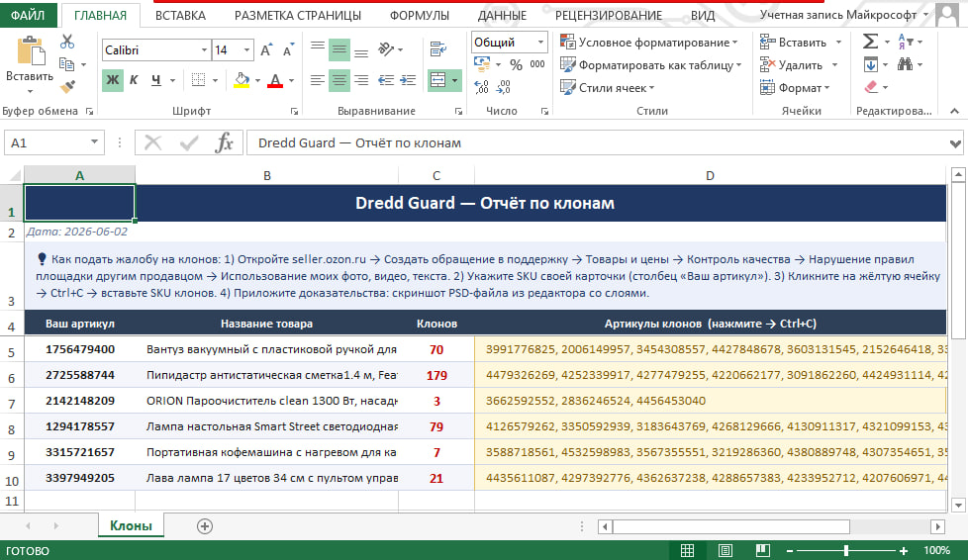Click the Клоны sheet tab
The height and width of the screenshot is (560, 968).
[131, 525]
